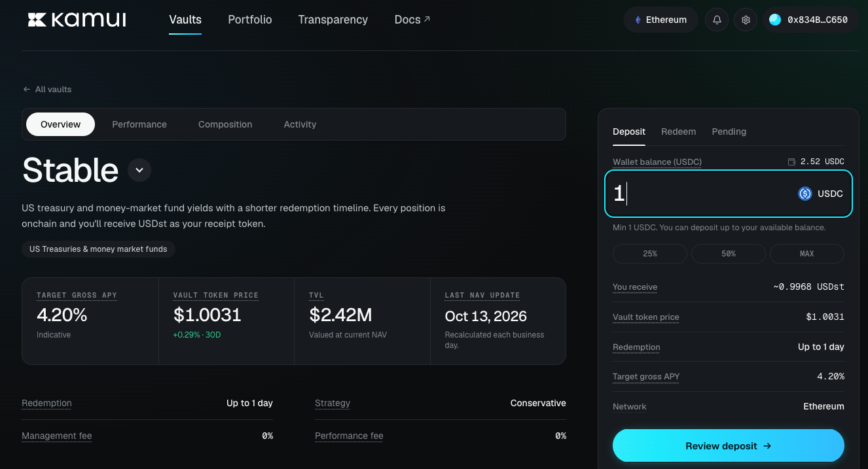
Task: Open the external Docs link
Action: tap(412, 20)
